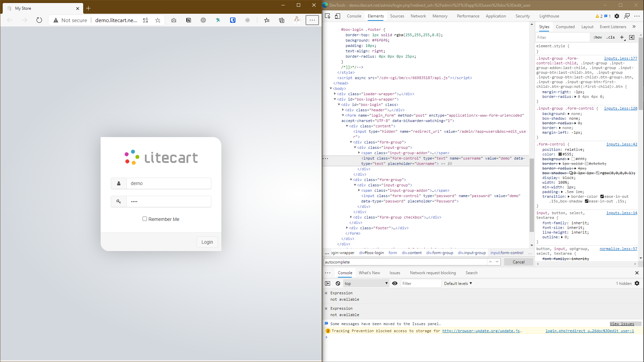Screen dimensions: 644x362
Task: Open the drawer more-tools three-dots menu
Action: pyautogui.click(x=328, y=273)
